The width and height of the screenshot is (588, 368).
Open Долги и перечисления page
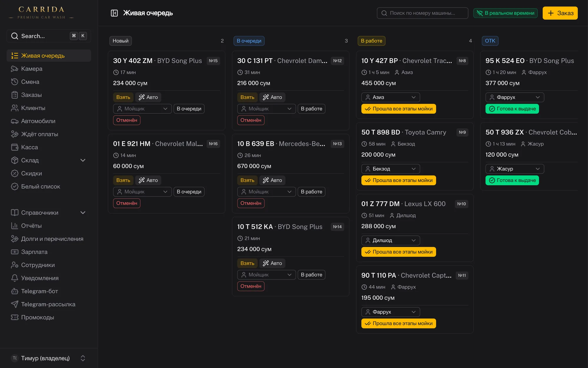(49, 239)
